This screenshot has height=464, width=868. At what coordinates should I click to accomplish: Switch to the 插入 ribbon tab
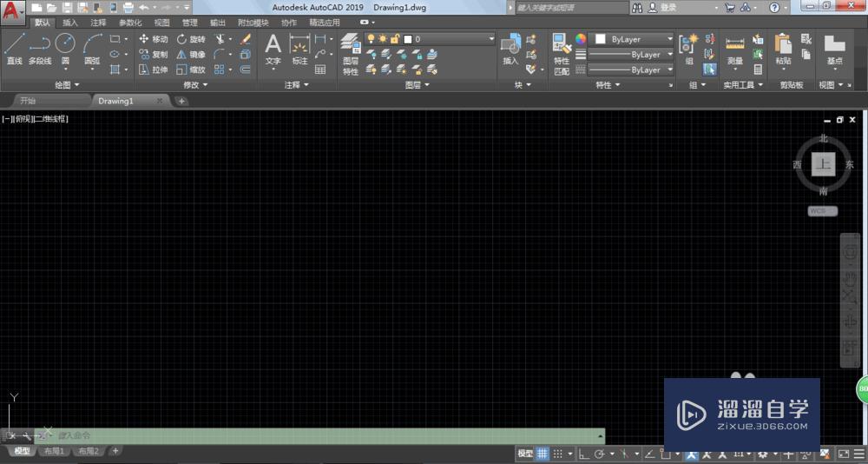pos(70,23)
